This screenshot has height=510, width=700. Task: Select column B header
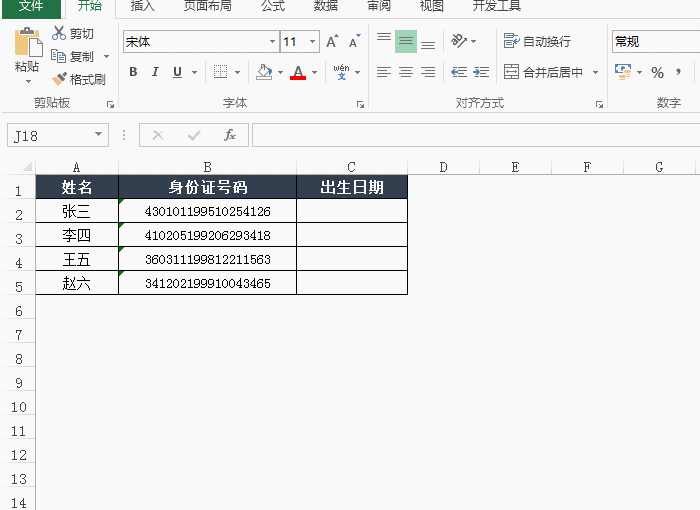tap(207, 167)
